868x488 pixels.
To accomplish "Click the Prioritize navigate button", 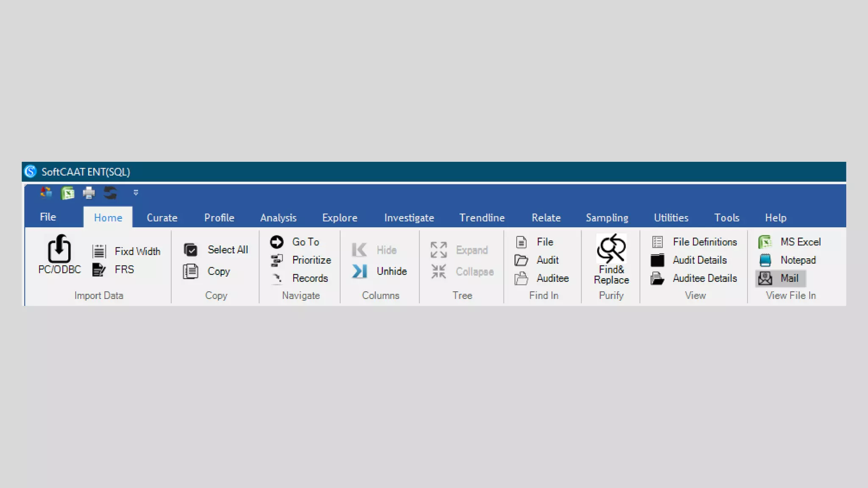I will point(301,260).
